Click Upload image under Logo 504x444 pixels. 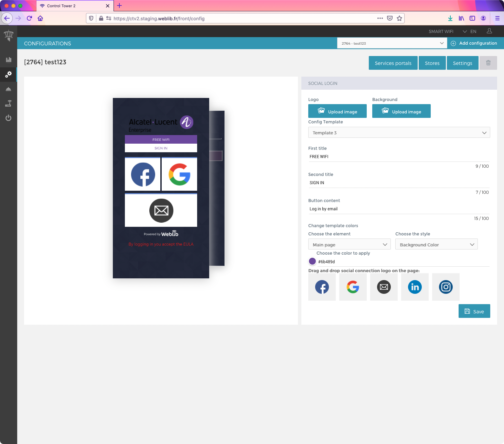[x=337, y=111]
